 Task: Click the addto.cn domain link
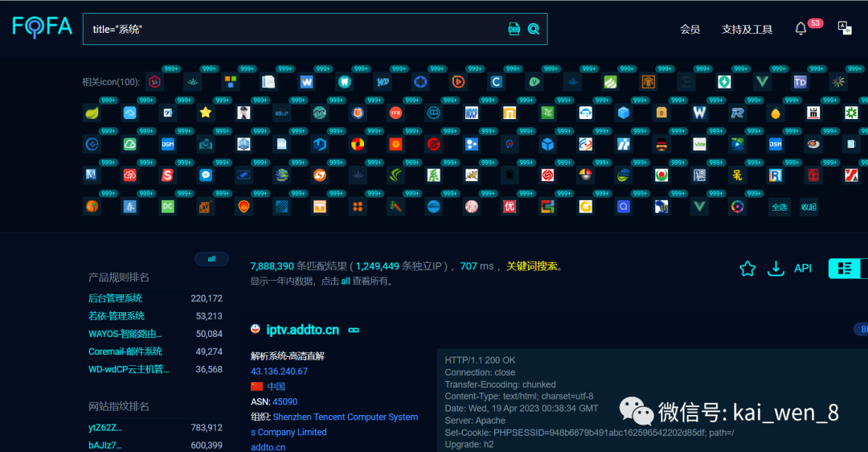point(268,447)
